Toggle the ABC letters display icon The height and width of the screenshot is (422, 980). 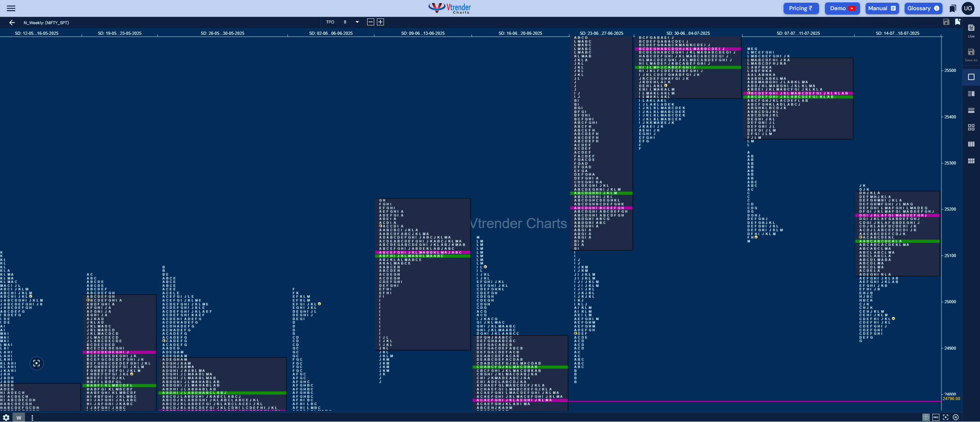coord(936,417)
